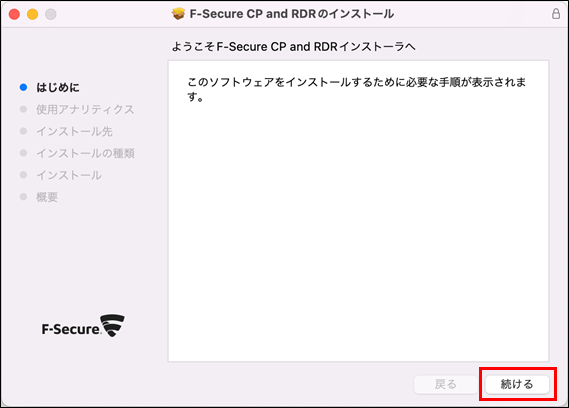The image size is (569, 408).
Task: Minimize the installer with the yellow button
Action: 32,14
